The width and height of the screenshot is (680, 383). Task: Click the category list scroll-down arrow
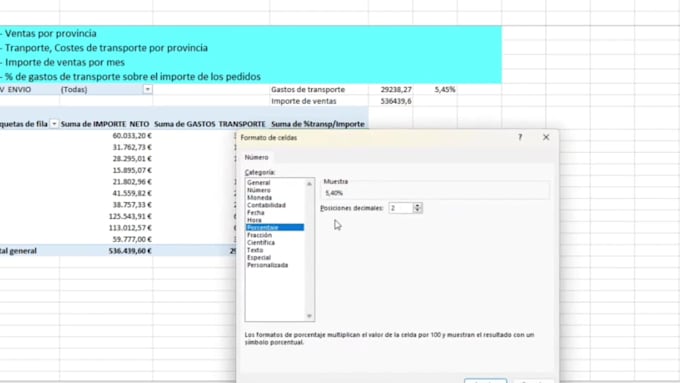pyautogui.click(x=309, y=316)
